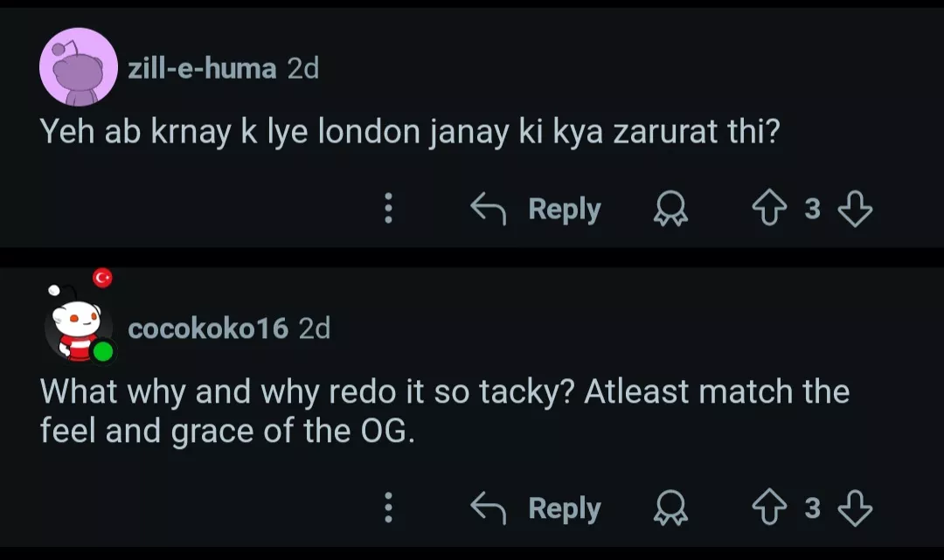Give award to zill-e-huma's comment
Screen dimensions: 944x560
coord(671,210)
